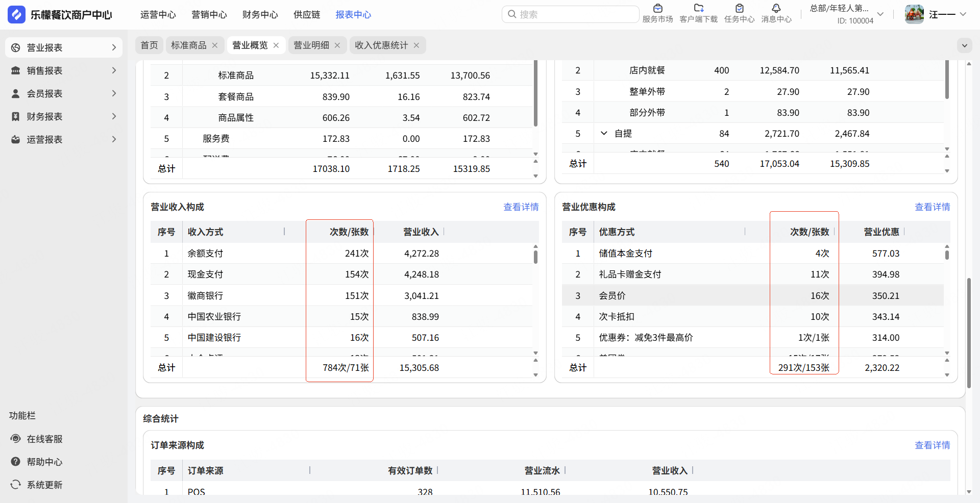980x503 pixels.
Task: Expand the 营业报表 sidebar section
Action: point(114,47)
